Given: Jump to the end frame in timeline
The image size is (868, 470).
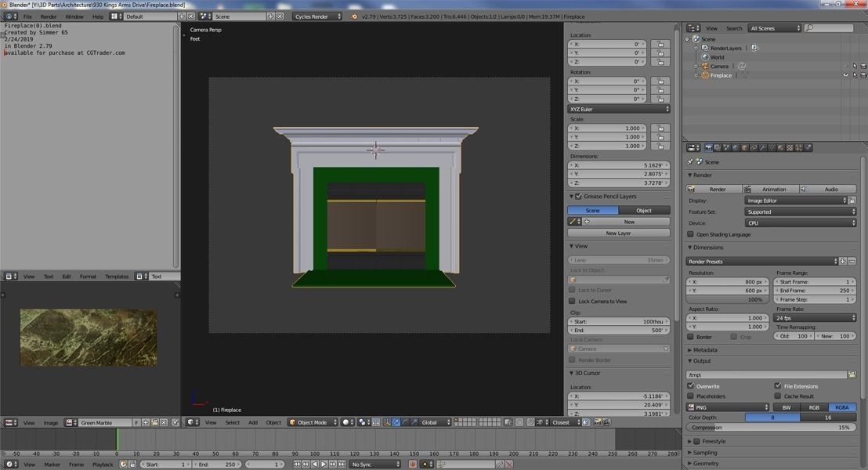Looking at the screenshot, I should (342, 465).
